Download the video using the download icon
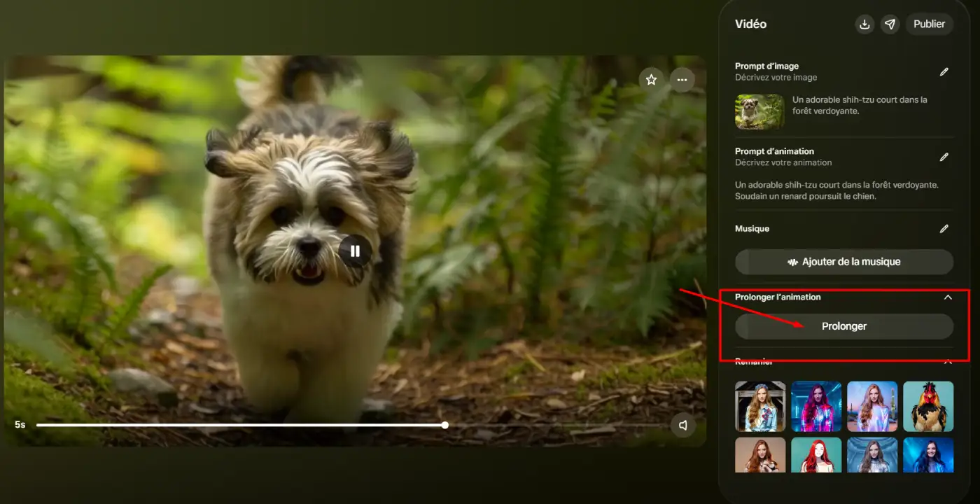Screen dimensions: 980x504 coord(865,24)
